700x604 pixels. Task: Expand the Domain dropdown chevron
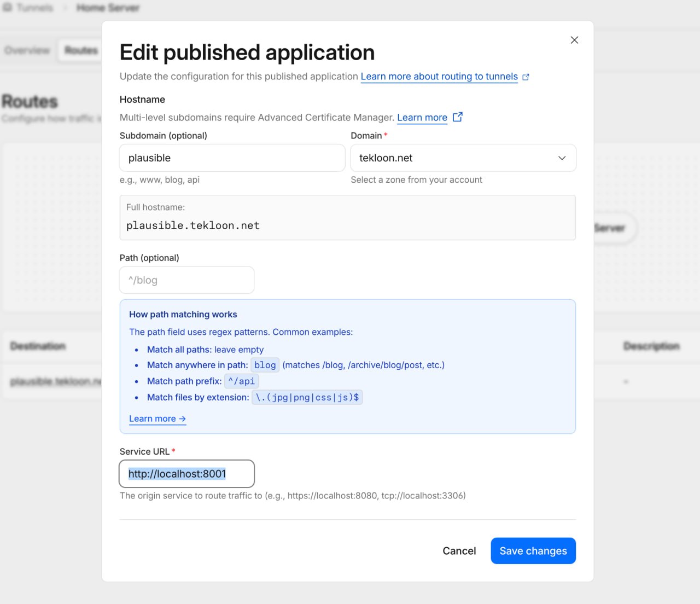coord(562,158)
